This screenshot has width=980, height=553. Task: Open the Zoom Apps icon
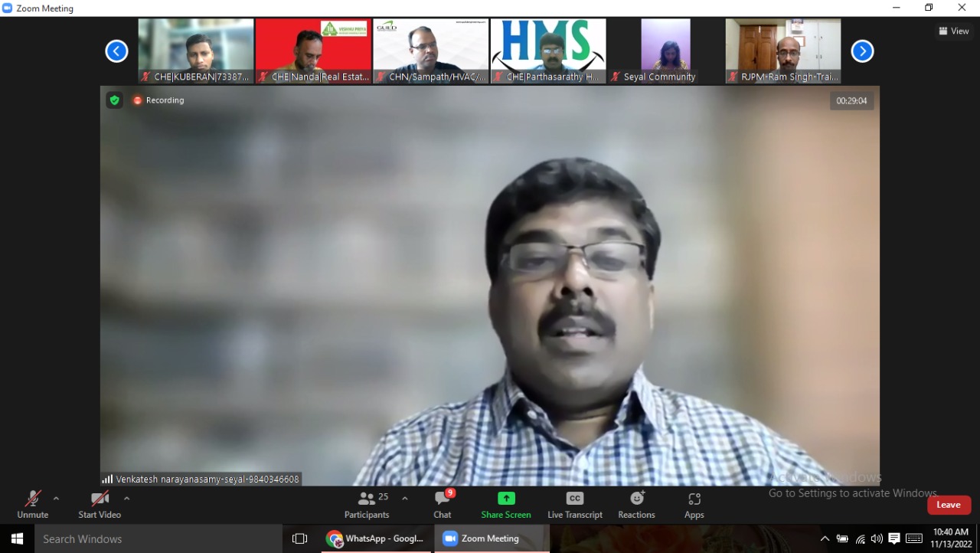pyautogui.click(x=694, y=499)
